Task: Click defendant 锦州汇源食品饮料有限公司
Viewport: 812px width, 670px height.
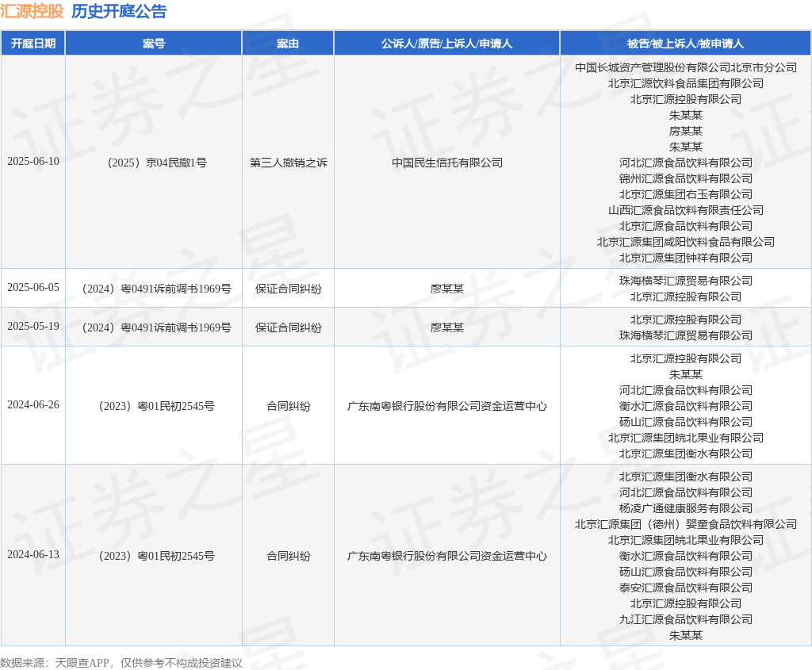Action: pos(686,178)
